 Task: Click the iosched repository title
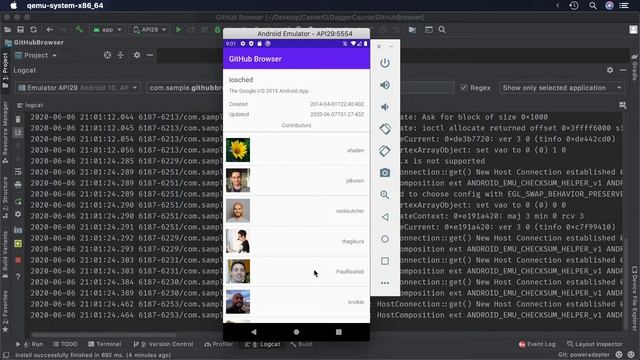[241, 80]
